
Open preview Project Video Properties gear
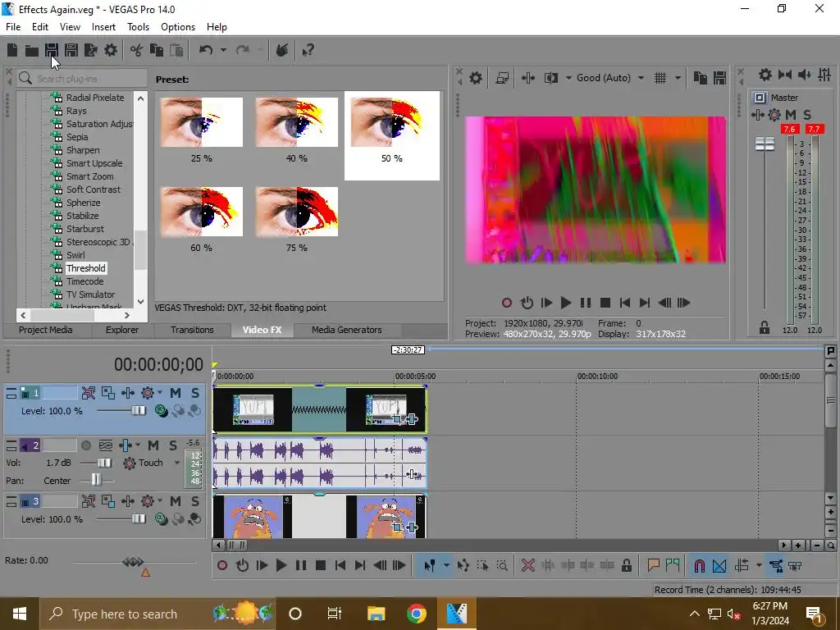pyautogui.click(x=476, y=78)
